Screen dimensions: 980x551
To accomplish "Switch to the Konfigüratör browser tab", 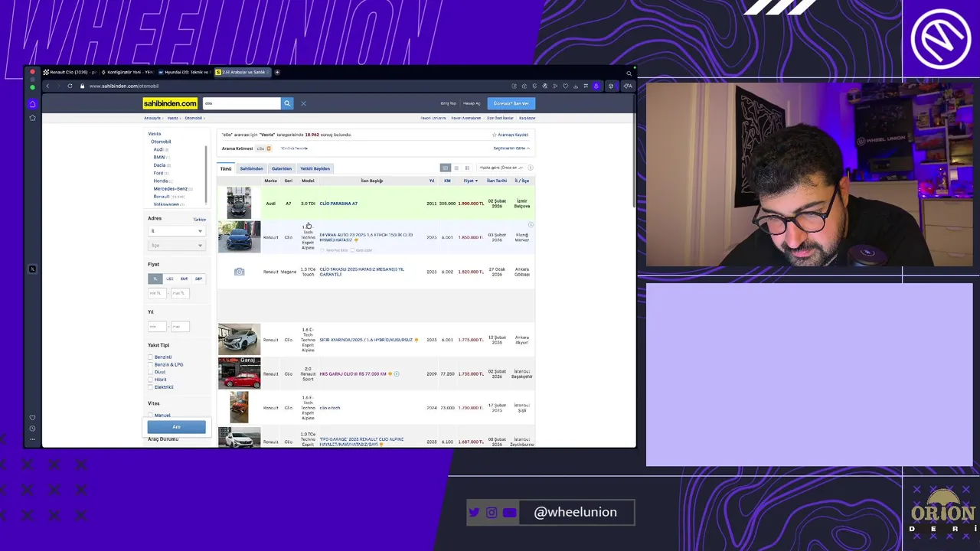I will point(126,72).
